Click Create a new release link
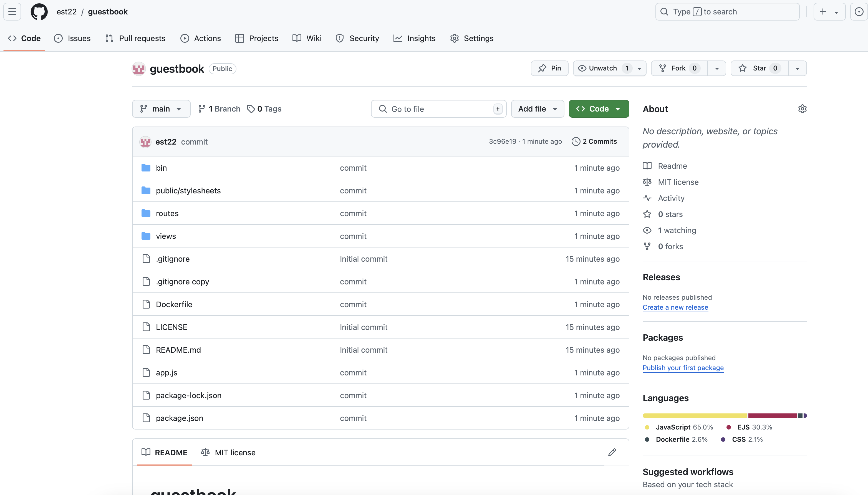Screen dimensions: 868x495 click(675, 307)
